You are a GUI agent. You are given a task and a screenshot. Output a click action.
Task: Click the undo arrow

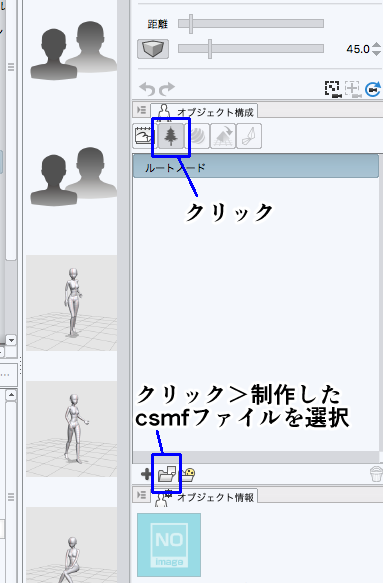(147, 89)
